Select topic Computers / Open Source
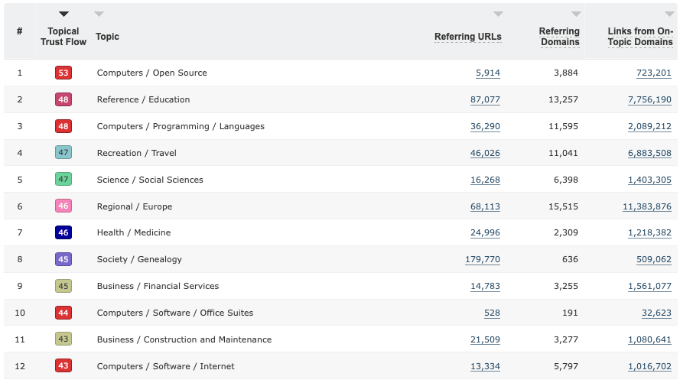Screen dimensions: 680x383 pos(152,73)
